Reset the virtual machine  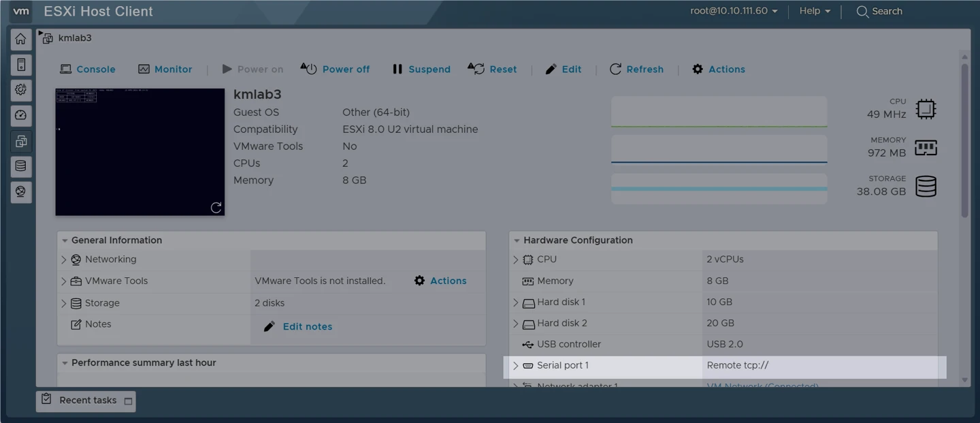(x=493, y=69)
